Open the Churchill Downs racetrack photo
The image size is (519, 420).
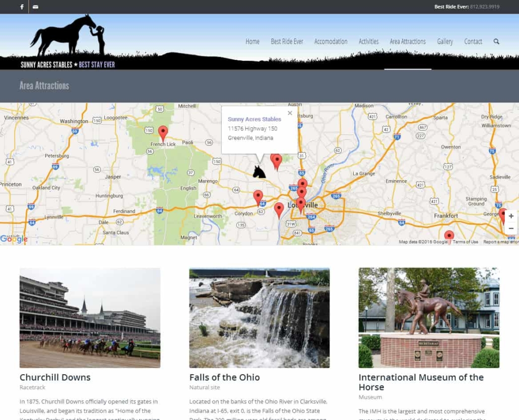pyautogui.click(x=90, y=317)
